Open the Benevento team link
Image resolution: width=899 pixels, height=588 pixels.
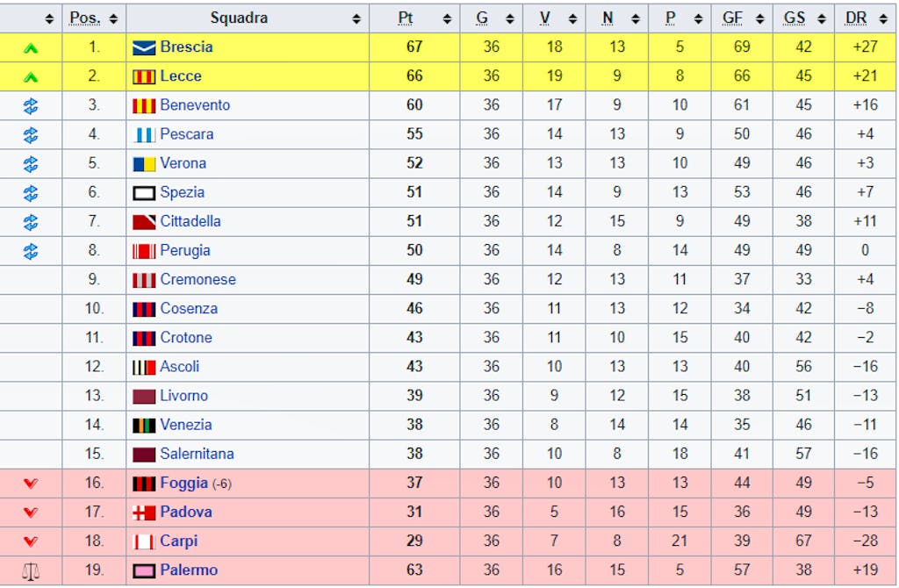195,105
